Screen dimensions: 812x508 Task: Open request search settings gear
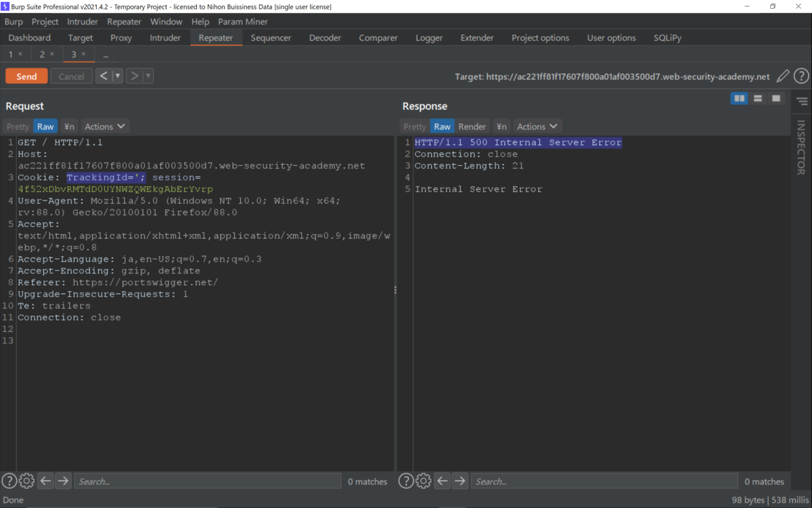coord(26,481)
